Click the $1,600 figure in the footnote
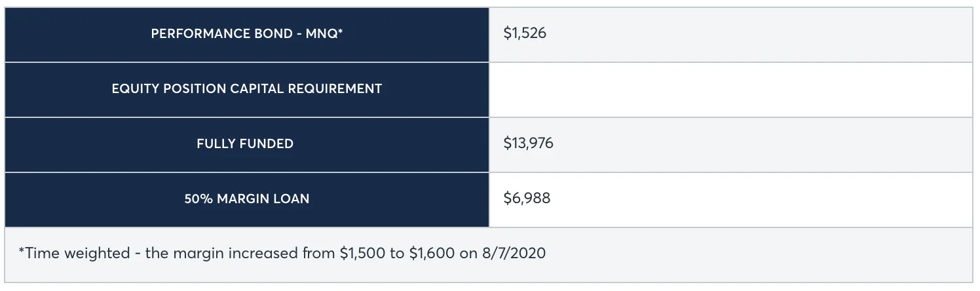This screenshot has height=291, width=980. [432, 254]
